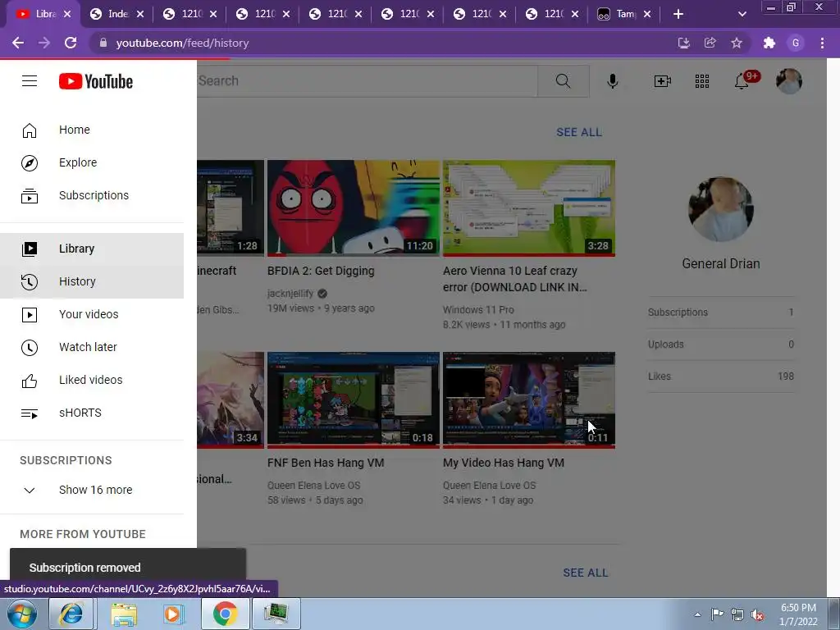Click the Subscriptions icon
The height and width of the screenshot is (630, 840).
[x=30, y=196]
